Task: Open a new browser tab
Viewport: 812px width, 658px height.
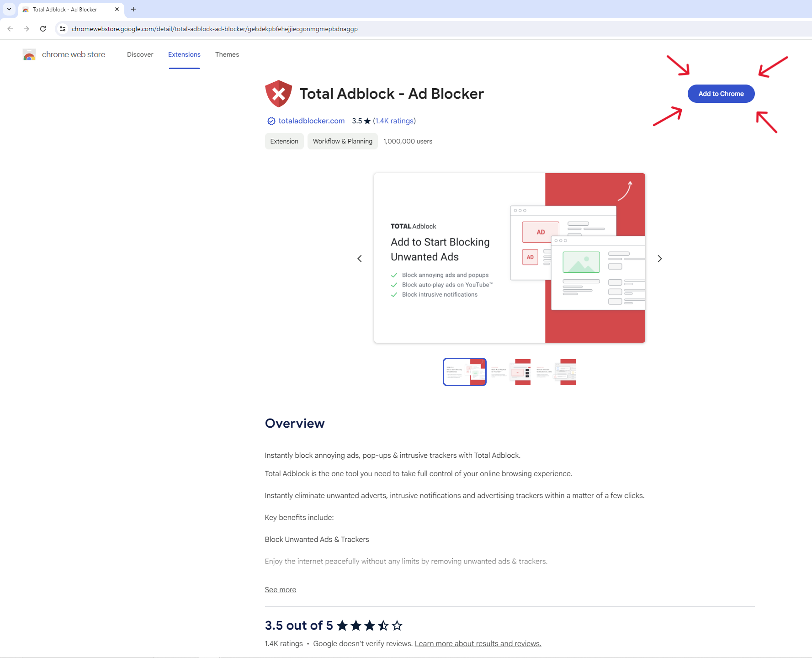Action: tap(133, 9)
